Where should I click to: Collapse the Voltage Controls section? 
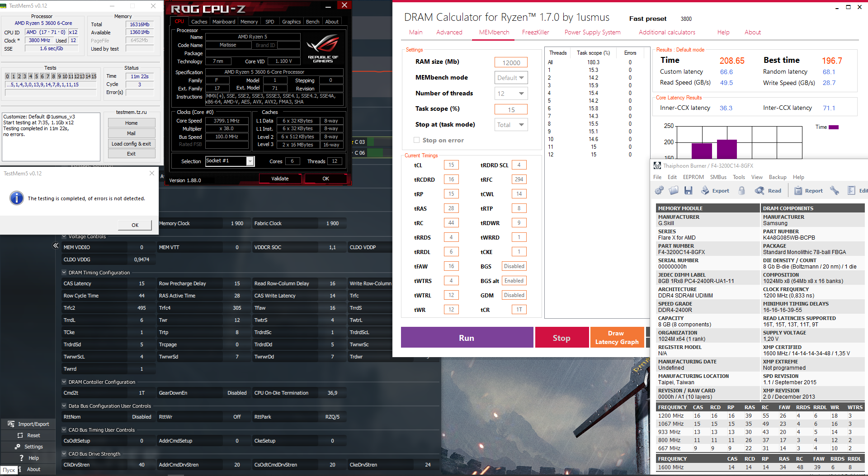click(64, 236)
